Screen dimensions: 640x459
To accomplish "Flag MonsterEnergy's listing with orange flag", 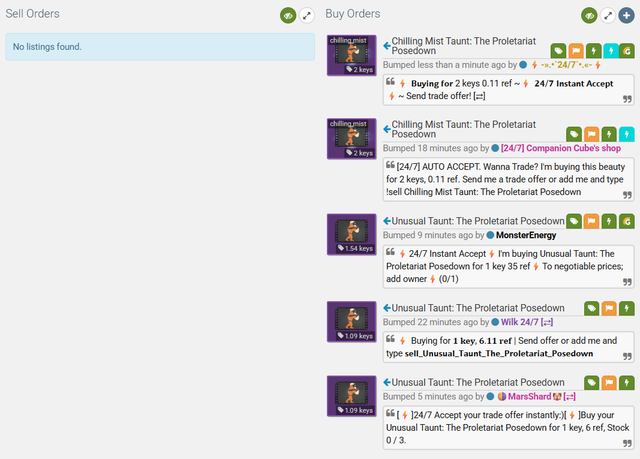I will click(591, 221).
